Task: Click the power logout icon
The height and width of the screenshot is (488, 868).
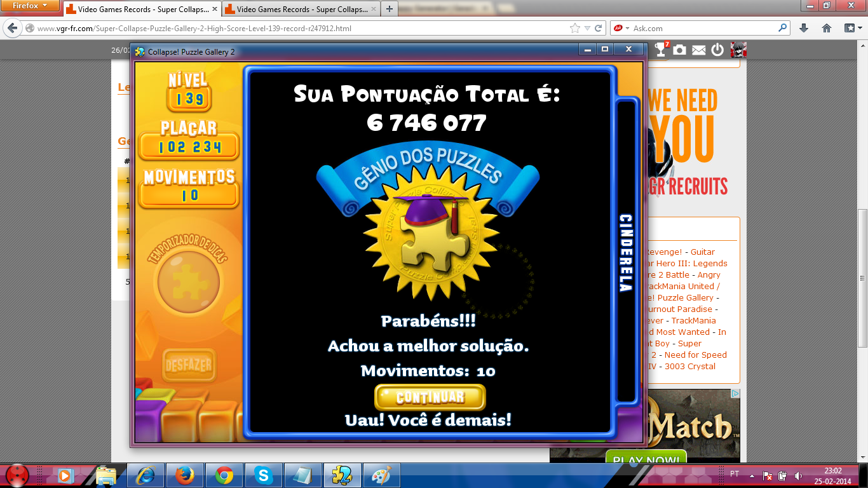Action: point(717,50)
